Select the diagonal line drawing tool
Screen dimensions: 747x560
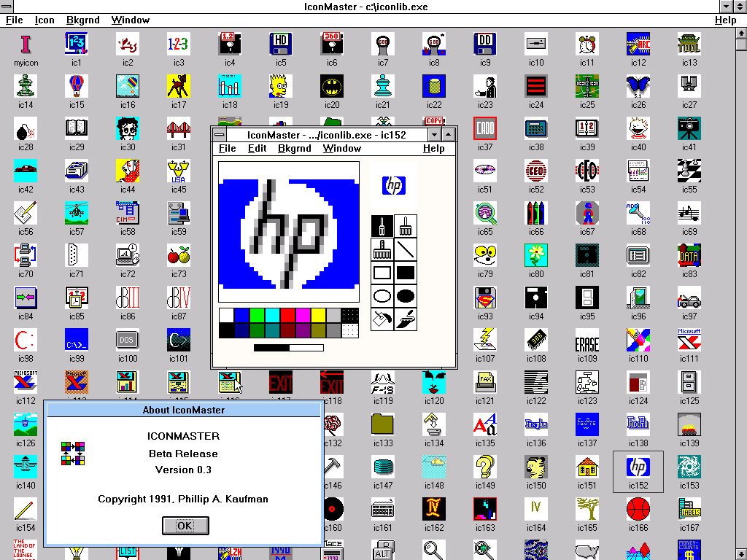(x=406, y=250)
